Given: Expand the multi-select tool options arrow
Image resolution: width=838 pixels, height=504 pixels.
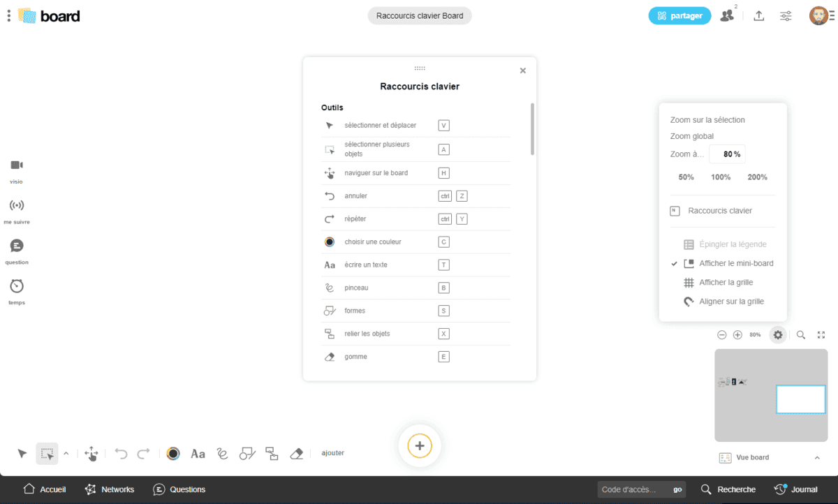Looking at the screenshot, I should click(66, 454).
